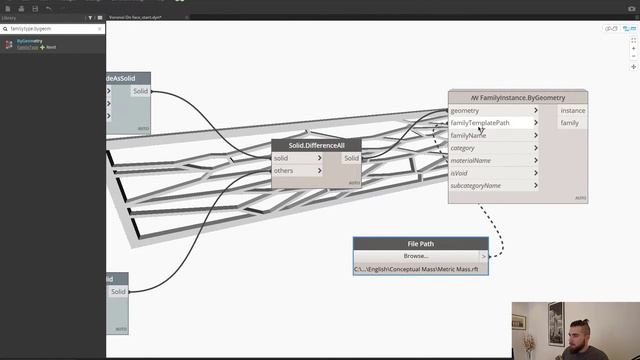Click the instance output port
Screen dimensions: 640x360
(572, 111)
